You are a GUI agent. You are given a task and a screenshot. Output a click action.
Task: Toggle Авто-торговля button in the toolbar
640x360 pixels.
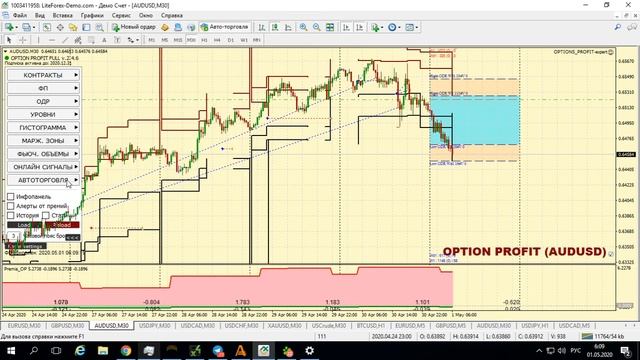(224, 27)
